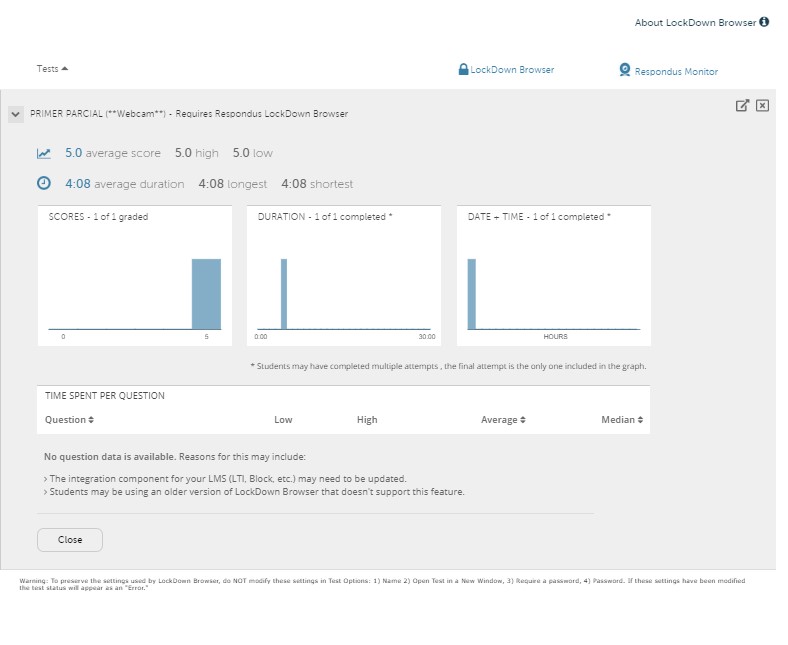Click the average score chart icon

coord(44,153)
